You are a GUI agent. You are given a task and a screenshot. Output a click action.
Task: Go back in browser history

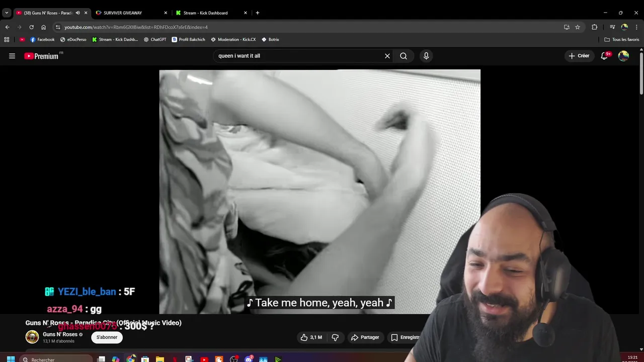[7, 27]
